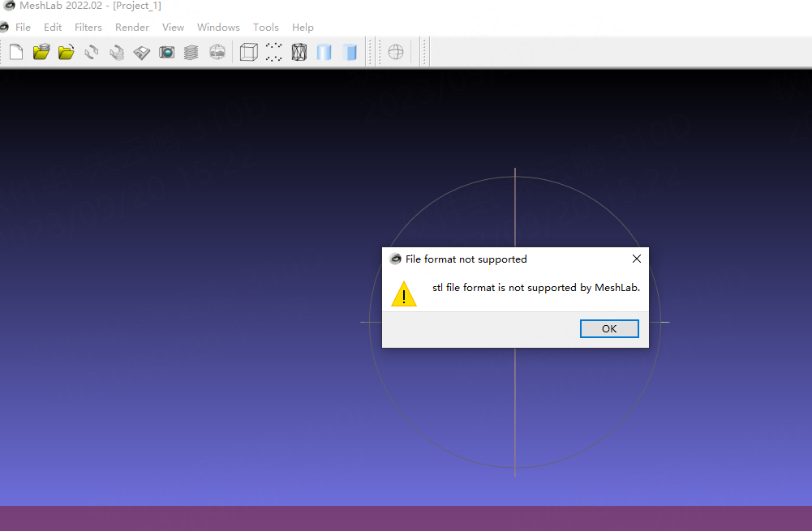Click the warning triangle in the dialog
This screenshot has height=531, width=812.
(403, 293)
